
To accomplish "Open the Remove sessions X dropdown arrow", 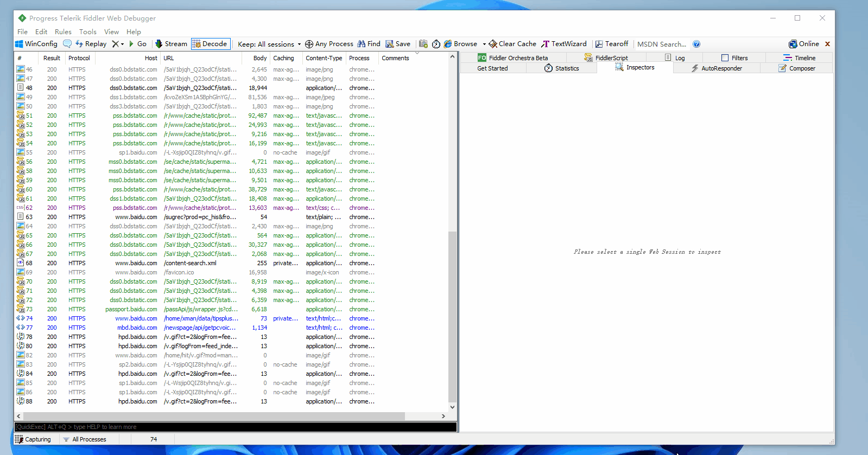I will click(123, 44).
